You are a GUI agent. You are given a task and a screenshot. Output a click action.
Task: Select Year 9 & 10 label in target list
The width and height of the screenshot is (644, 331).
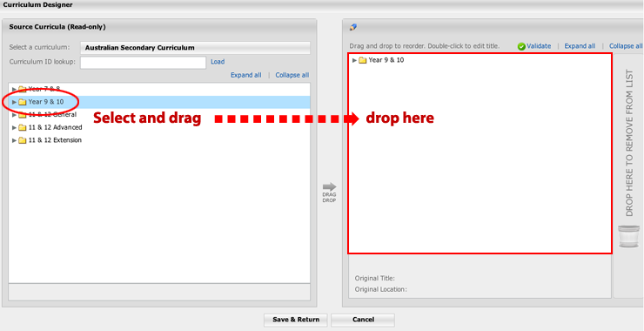pyautogui.click(x=386, y=60)
